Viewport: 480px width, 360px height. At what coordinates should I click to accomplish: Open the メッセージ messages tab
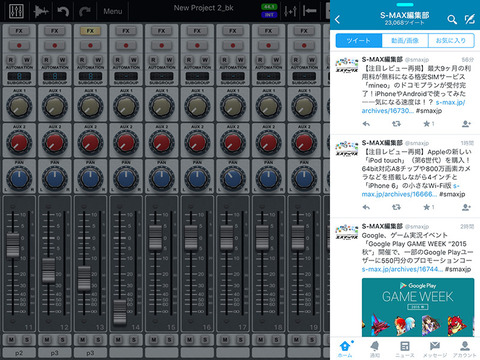click(435, 349)
